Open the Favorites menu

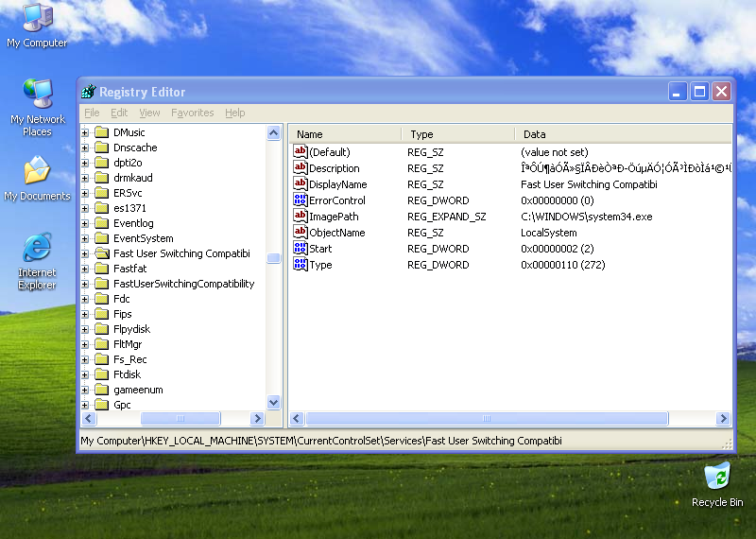coord(193,113)
